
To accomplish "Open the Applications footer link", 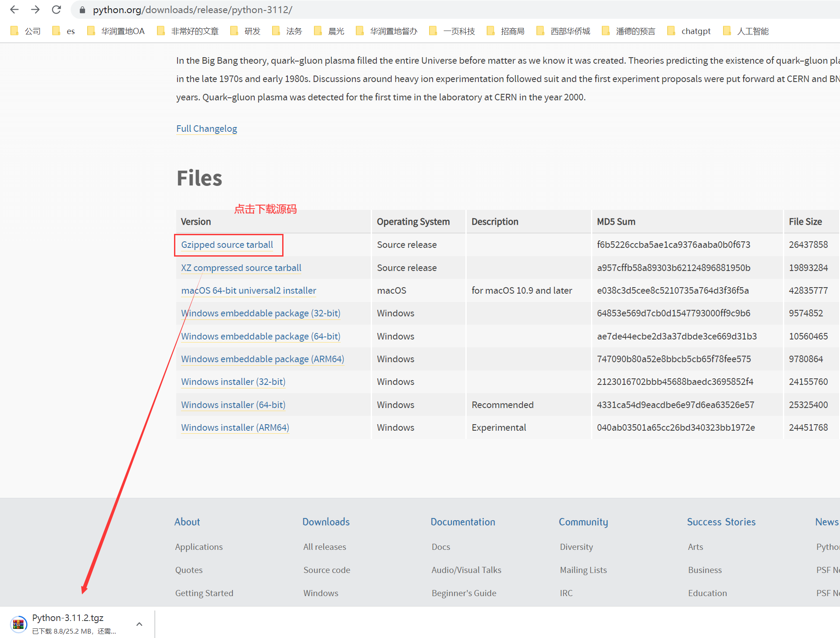I will 199,547.
